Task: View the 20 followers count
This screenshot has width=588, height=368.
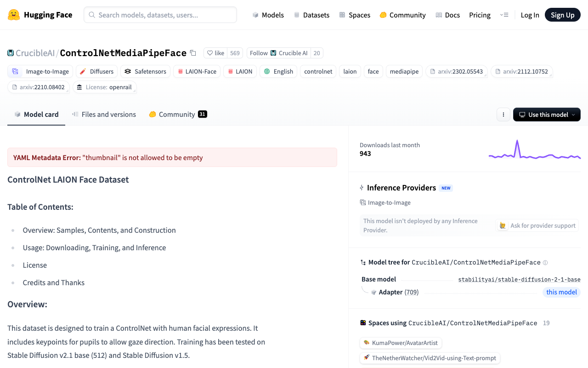Action: pyautogui.click(x=317, y=53)
